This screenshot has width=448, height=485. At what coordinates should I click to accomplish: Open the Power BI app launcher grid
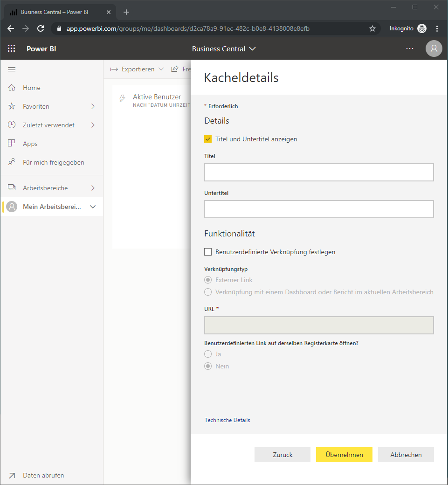coord(12,48)
